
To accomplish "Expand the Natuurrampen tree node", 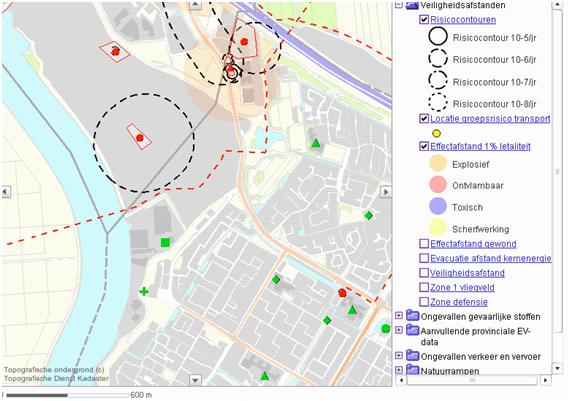I will tap(399, 370).
